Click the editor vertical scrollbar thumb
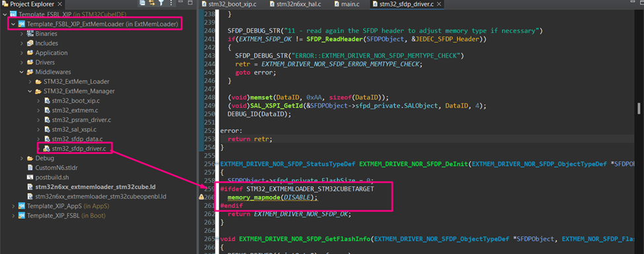The image size is (644, 254). (x=639, y=108)
